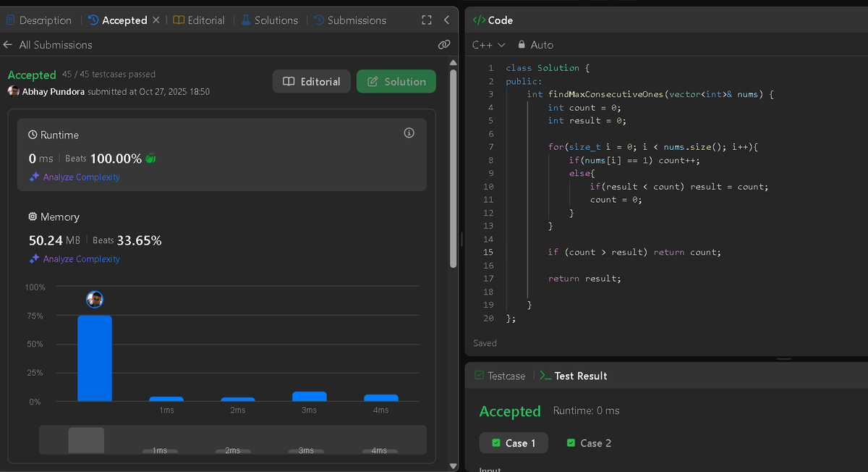Select the tallest 0ms distribution bar
The width and height of the screenshot is (868, 472).
coord(95,358)
